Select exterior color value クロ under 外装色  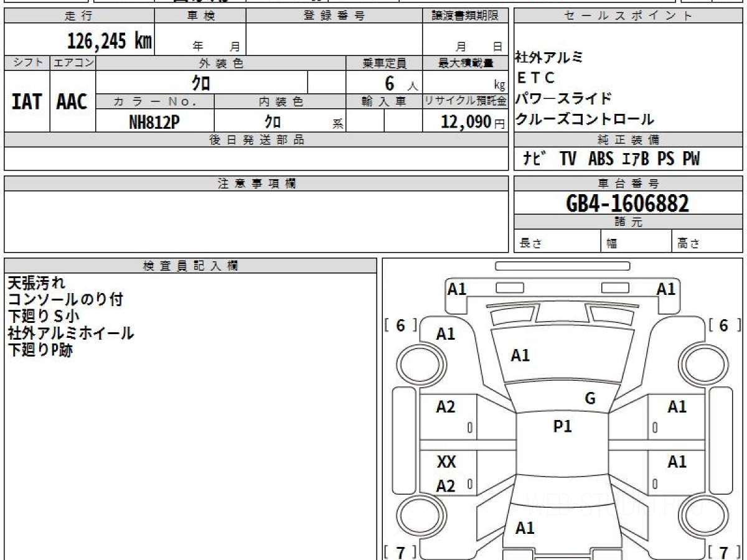pyautogui.click(x=201, y=83)
